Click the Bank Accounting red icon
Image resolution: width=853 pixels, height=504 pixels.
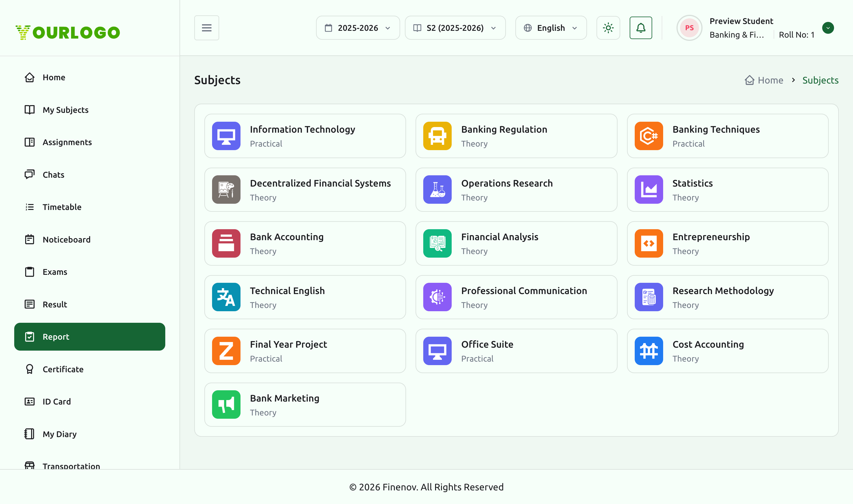[x=226, y=243]
